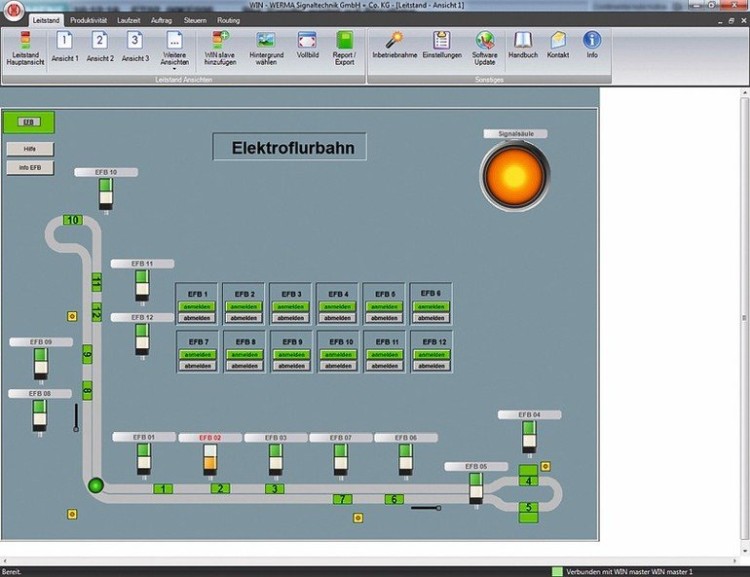This screenshot has height=577, width=750.
Task: Open the Handbuch
Action: click(522, 47)
